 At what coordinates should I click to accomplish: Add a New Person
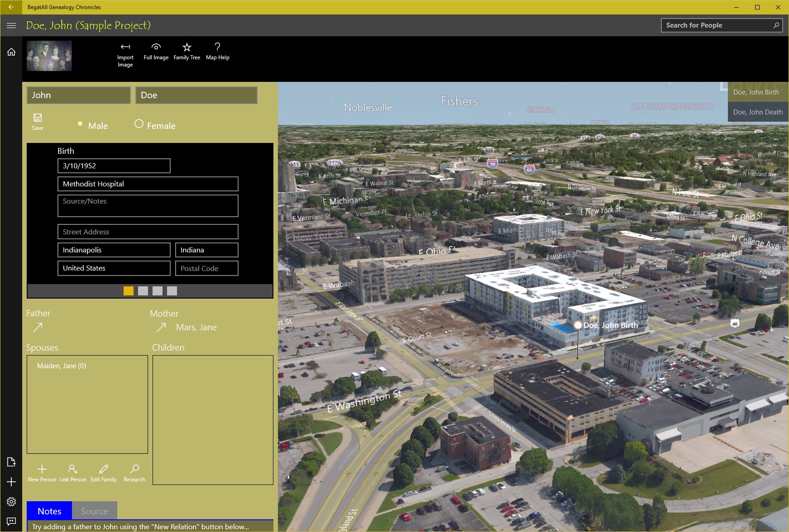point(42,472)
